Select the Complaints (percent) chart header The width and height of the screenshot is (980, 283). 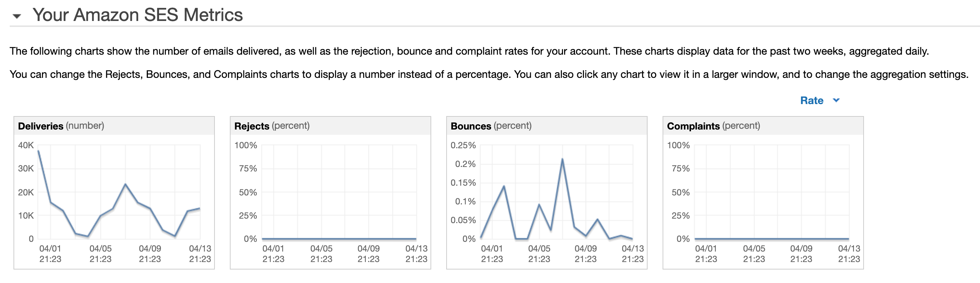(713, 126)
